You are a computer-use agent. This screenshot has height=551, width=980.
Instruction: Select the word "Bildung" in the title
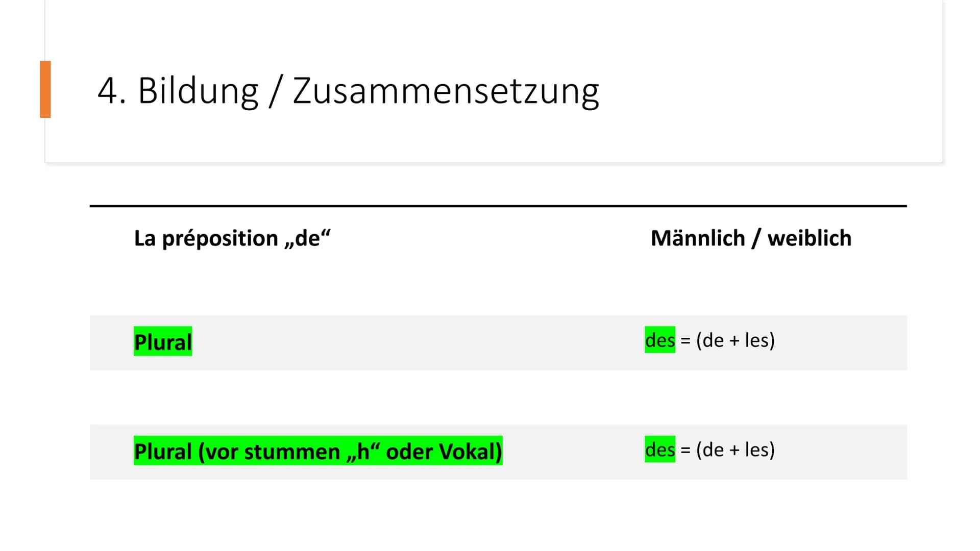[x=198, y=91]
